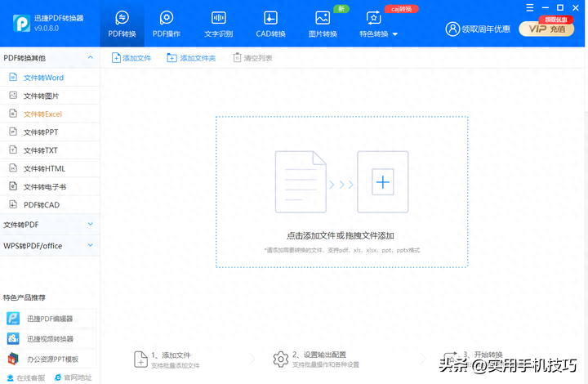588x384 pixels.
Task: Expand the WPS转PDF/office section
Action: (50, 246)
